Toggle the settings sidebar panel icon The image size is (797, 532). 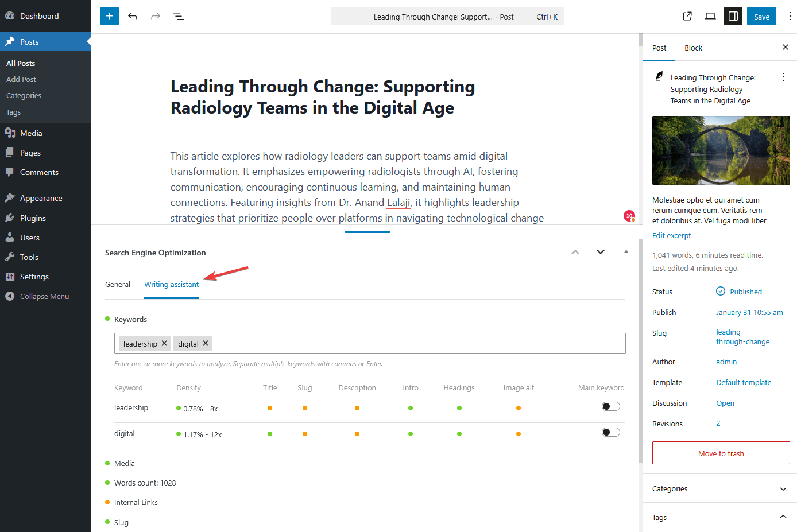[x=733, y=16]
